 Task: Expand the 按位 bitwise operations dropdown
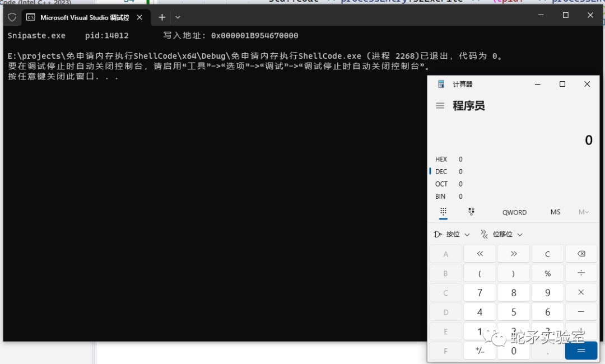pos(452,234)
